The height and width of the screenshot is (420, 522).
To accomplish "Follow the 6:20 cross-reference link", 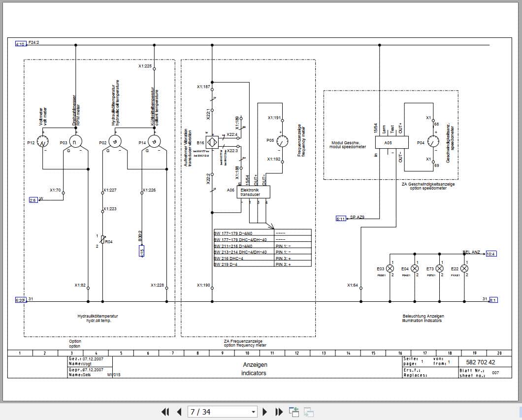I will click(20, 300).
